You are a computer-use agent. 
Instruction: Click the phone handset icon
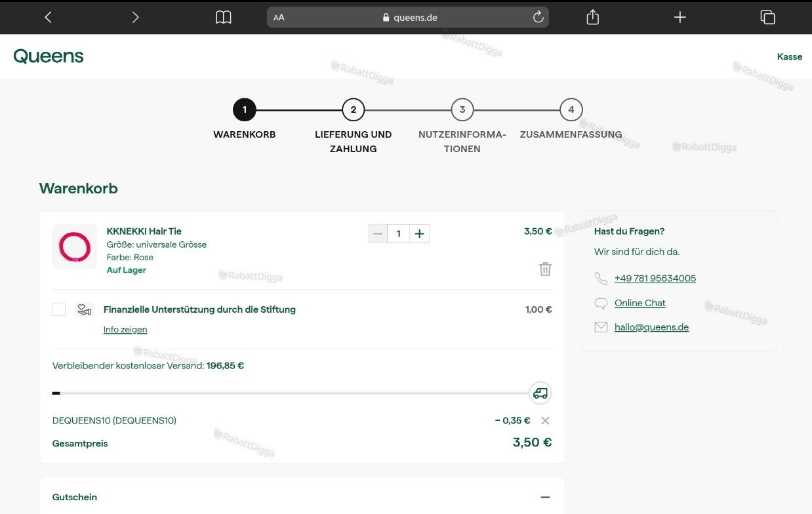601,279
